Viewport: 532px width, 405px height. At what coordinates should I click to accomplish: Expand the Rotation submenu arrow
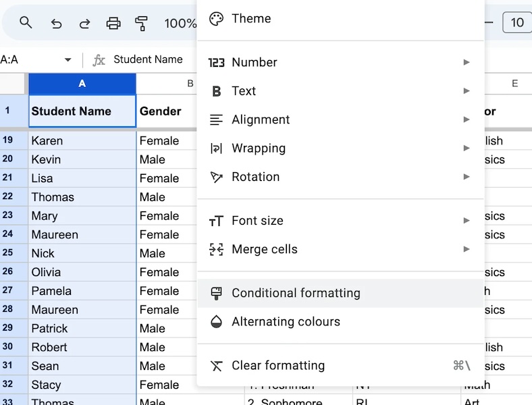467,176
